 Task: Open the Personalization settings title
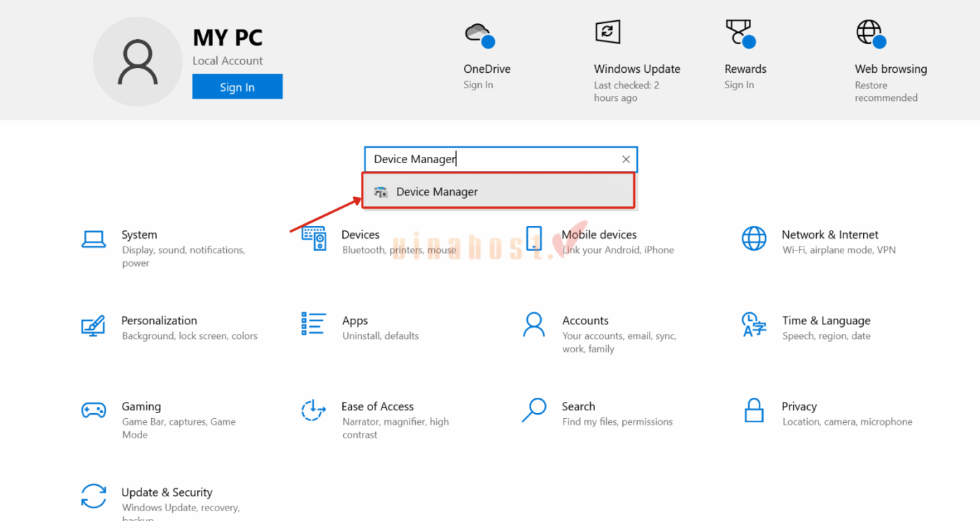[159, 321]
